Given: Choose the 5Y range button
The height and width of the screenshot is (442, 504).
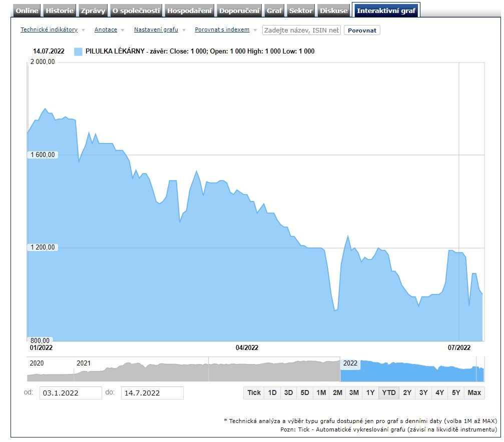Looking at the screenshot, I should pyautogui.click(x=456, y=393).
